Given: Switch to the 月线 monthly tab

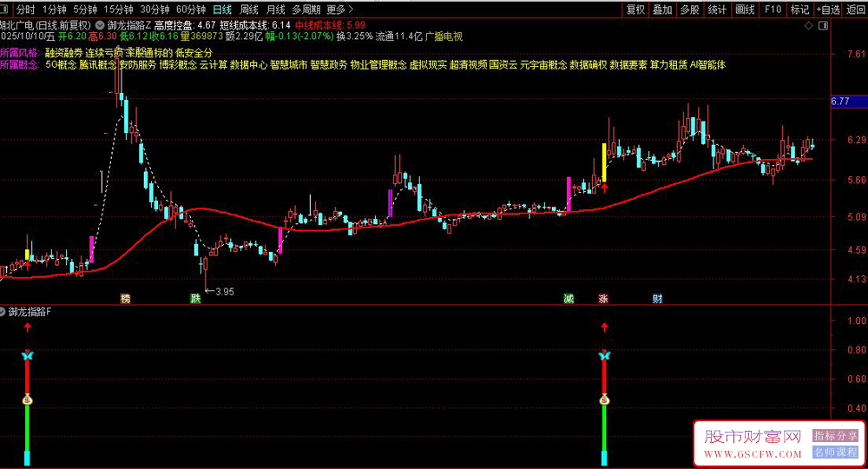Looking at the screenshot, I should click(276, 10).
